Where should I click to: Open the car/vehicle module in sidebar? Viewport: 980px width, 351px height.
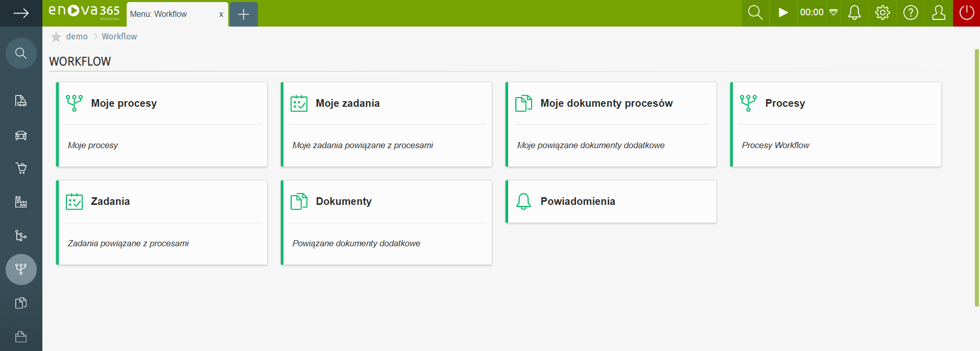[x=21, y=135]
